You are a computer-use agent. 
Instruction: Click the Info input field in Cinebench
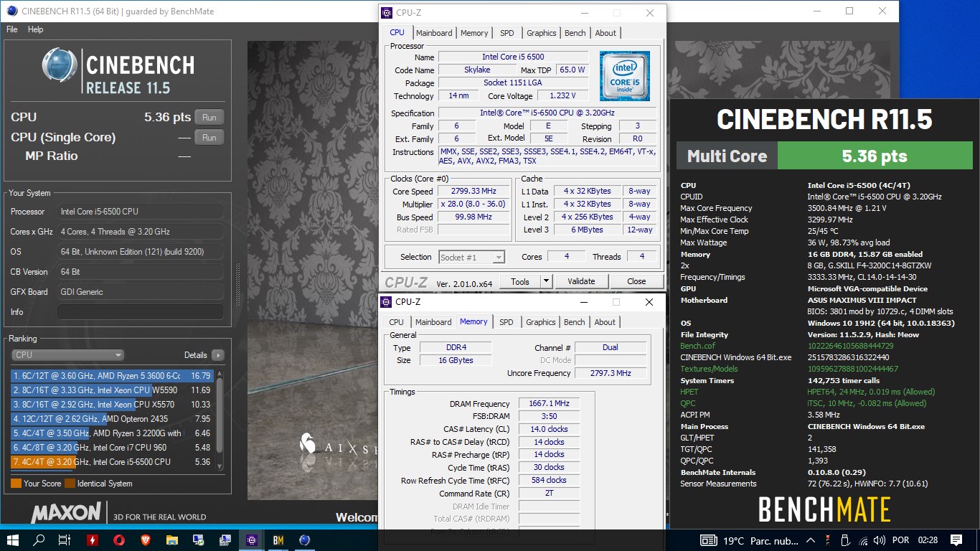click(140, 312)
